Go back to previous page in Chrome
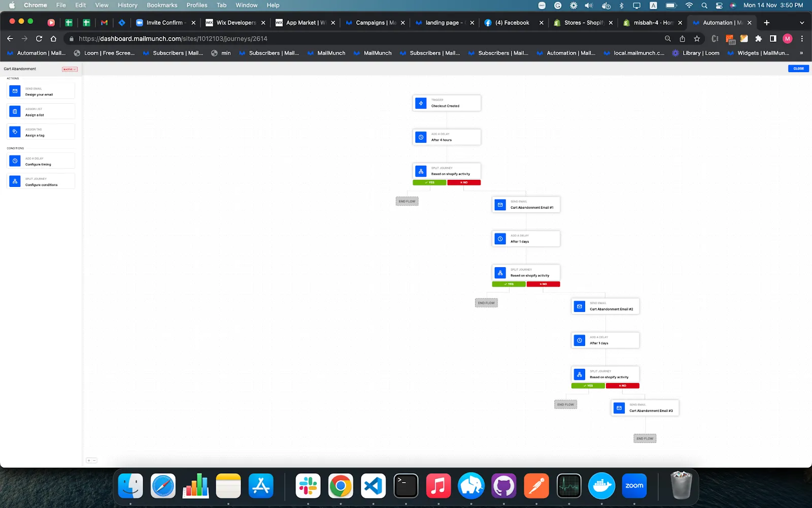 [10, 39]
